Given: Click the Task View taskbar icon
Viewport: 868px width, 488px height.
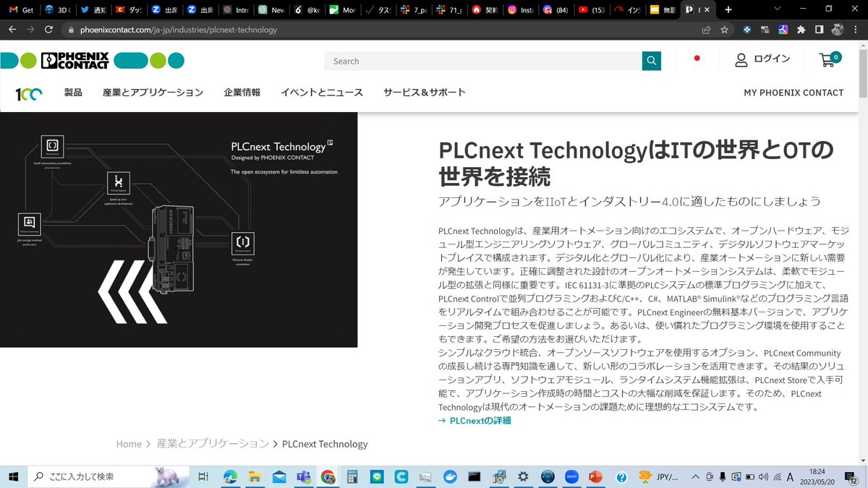Looking at the screenshot, I should [204, 476].
